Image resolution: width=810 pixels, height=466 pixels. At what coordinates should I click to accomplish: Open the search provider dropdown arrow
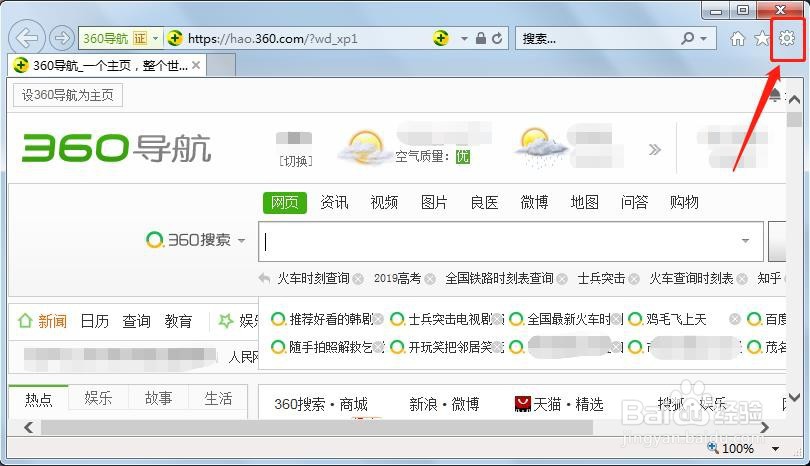pyautogui.click(x=704, y=39)
